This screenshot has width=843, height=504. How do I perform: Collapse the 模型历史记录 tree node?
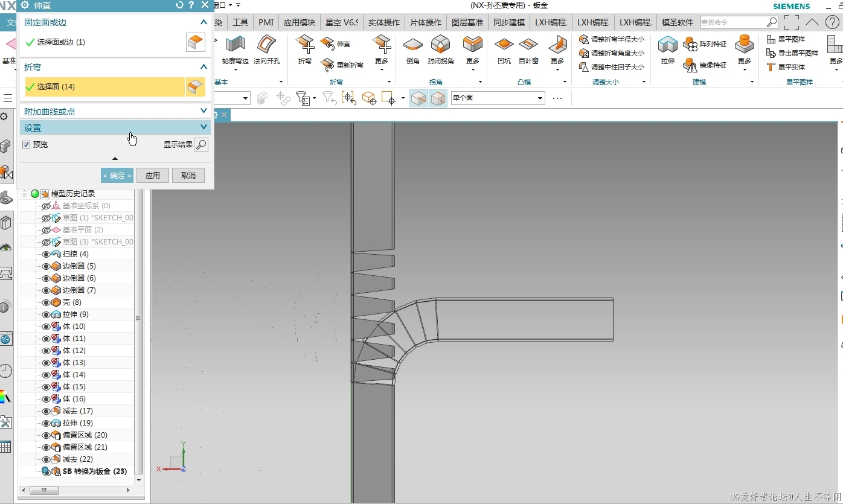[x=25, y=194]
